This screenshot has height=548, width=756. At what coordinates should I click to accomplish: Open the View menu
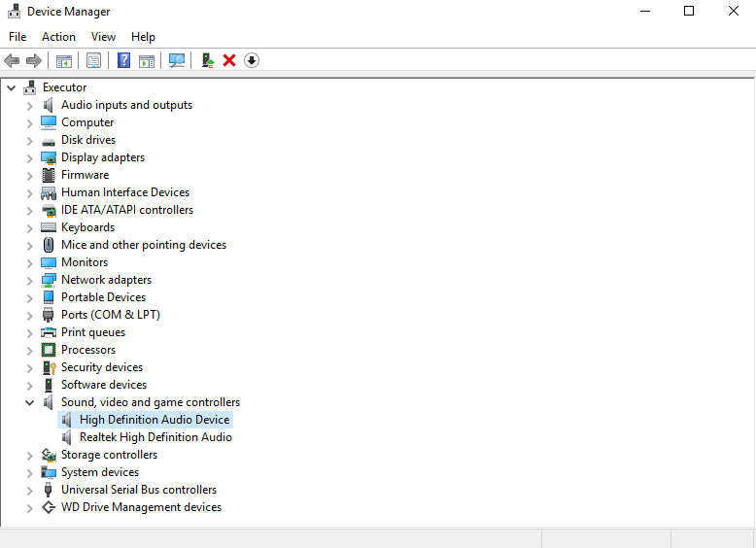pyautogui.click(x=103, y=37)
